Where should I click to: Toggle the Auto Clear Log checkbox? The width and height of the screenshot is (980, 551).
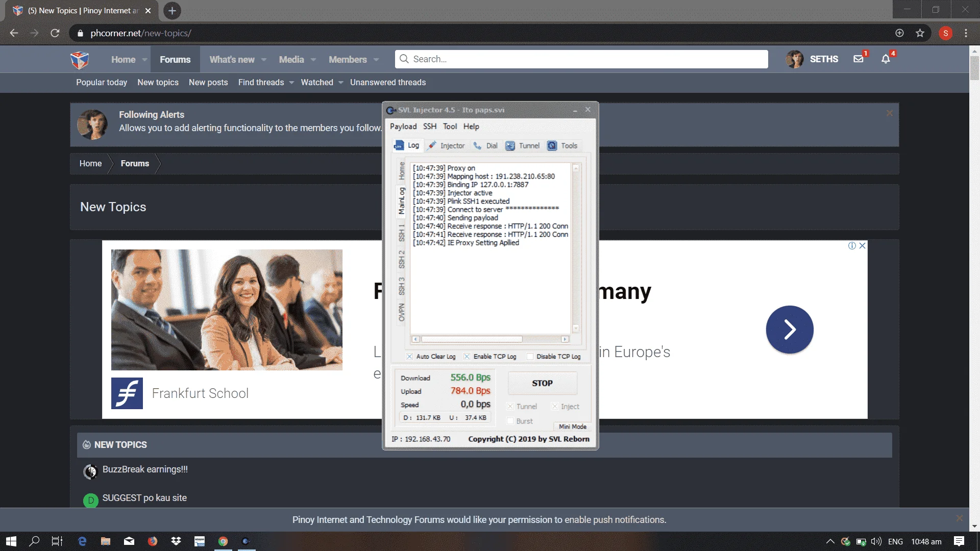409,357
